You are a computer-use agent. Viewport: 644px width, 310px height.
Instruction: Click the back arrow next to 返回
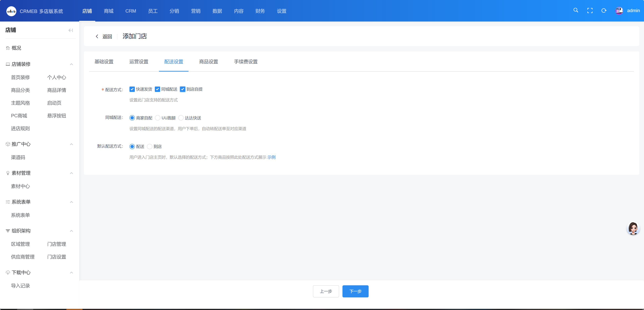(97, 37)
